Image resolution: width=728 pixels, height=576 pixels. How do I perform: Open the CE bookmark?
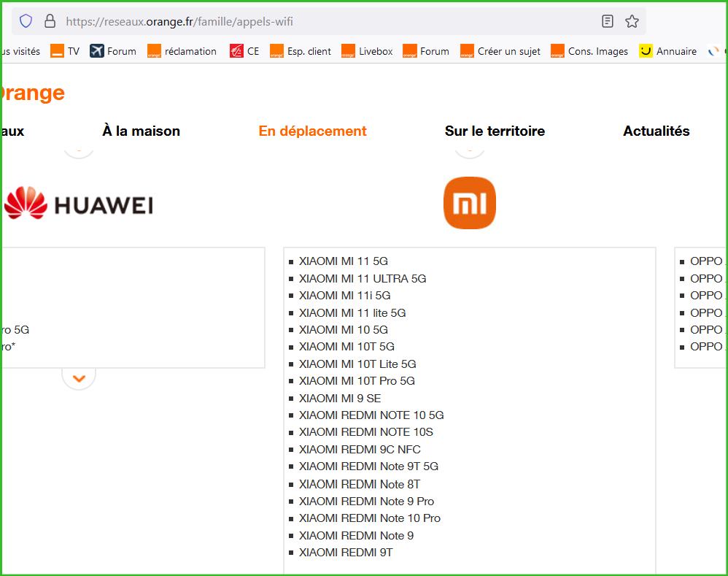244,51
